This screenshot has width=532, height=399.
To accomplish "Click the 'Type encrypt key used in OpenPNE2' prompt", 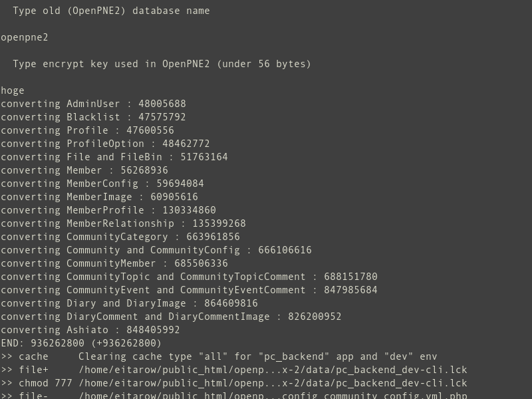I will pyautogui.click(x=162, y=64).
